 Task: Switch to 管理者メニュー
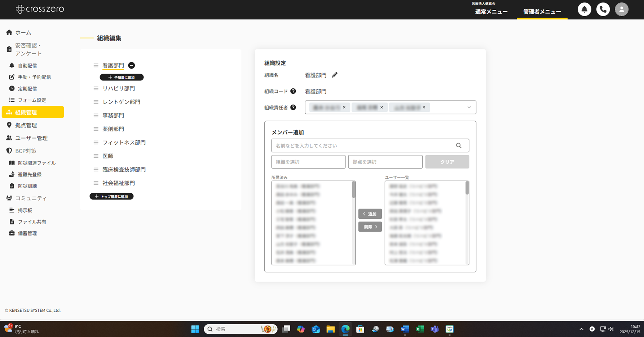point(542,12)
